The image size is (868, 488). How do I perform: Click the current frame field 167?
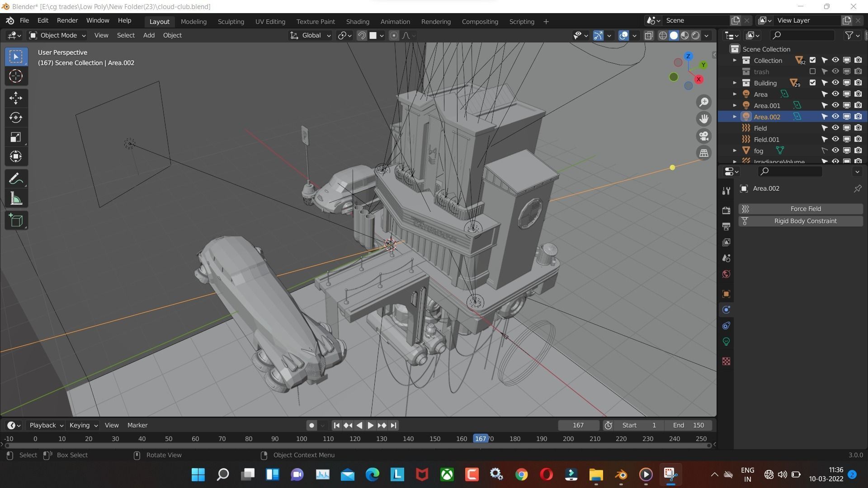(578, 426)
